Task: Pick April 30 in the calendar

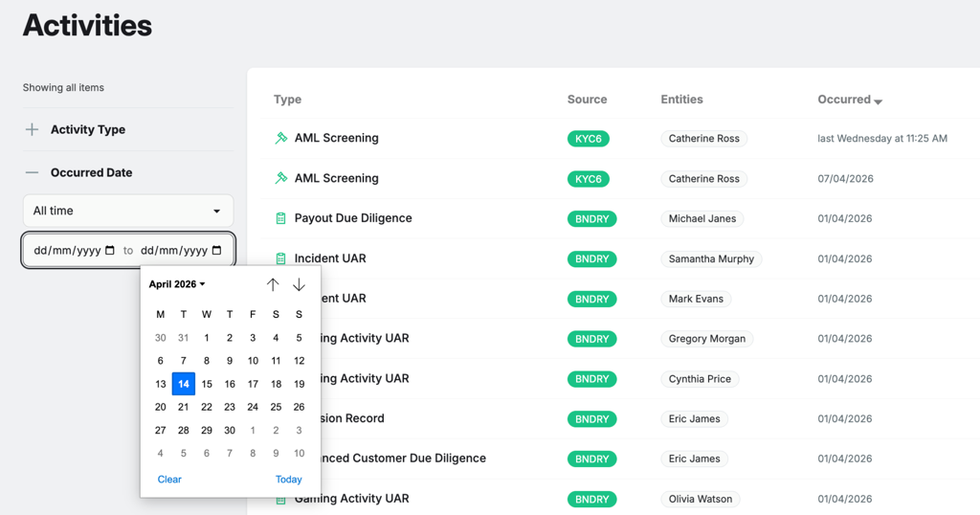Action: [230, 430]
